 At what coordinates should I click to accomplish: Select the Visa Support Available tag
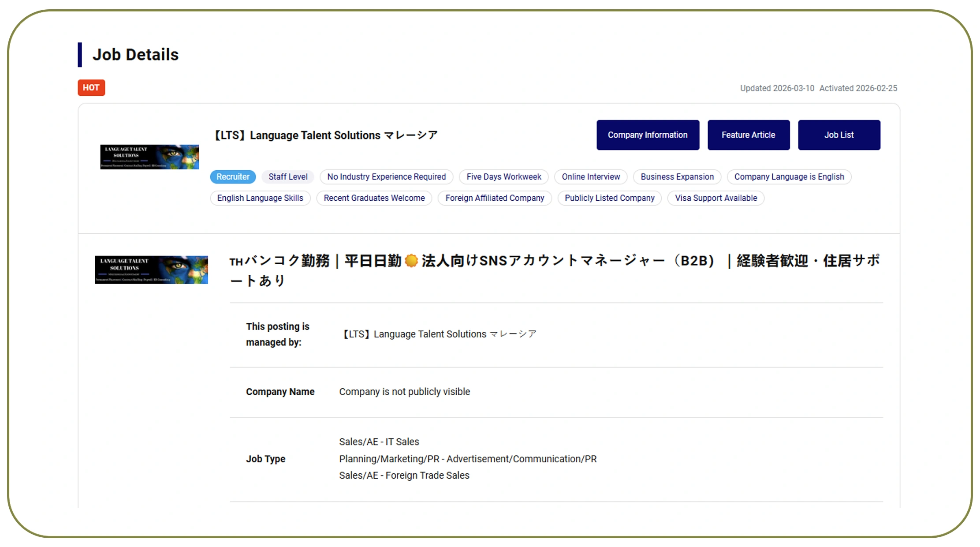715,198
